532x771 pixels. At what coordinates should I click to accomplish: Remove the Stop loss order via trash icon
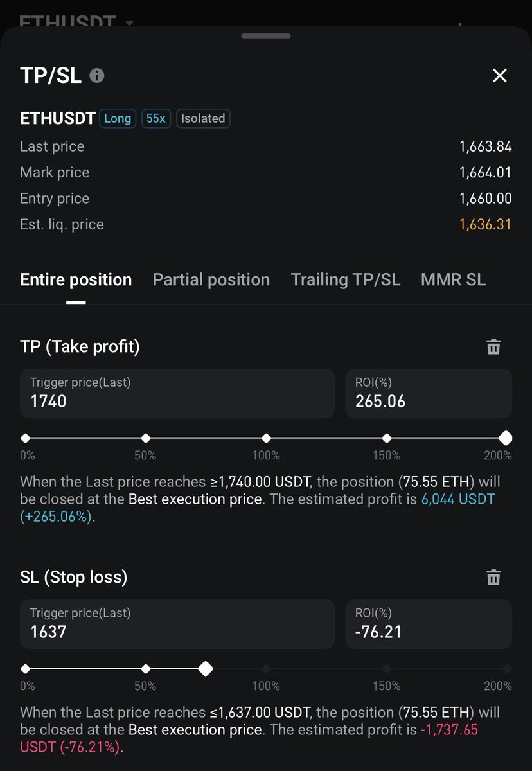[x=493, y=577]
